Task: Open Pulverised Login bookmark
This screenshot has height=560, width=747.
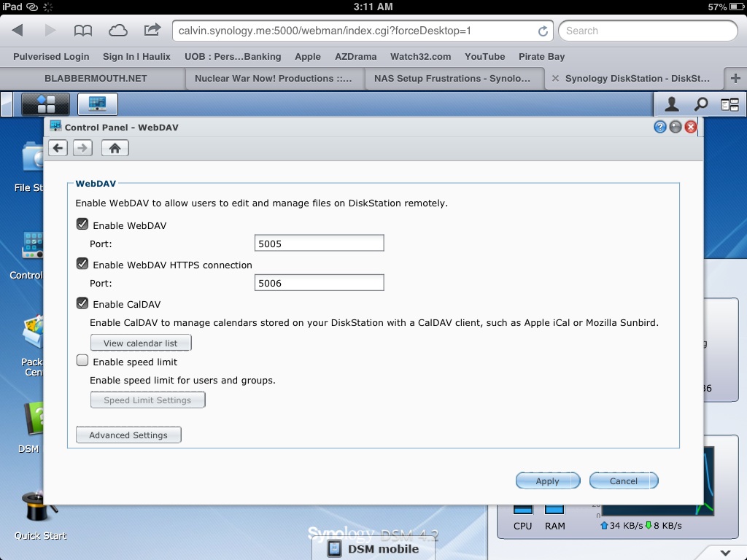Action: point(51,57)
